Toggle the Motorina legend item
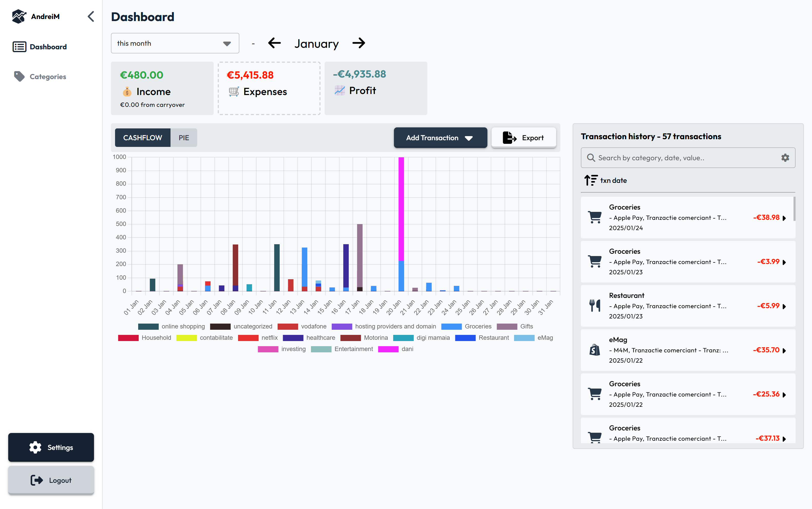 (364, 338)
